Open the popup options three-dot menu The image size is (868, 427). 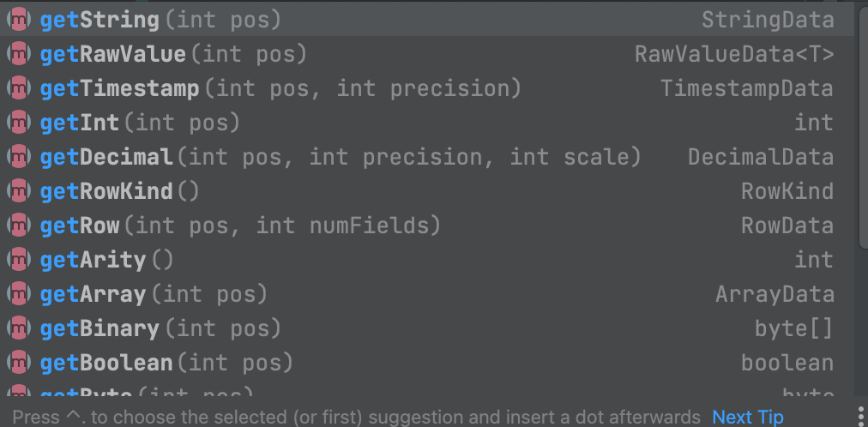click(861, 416)
